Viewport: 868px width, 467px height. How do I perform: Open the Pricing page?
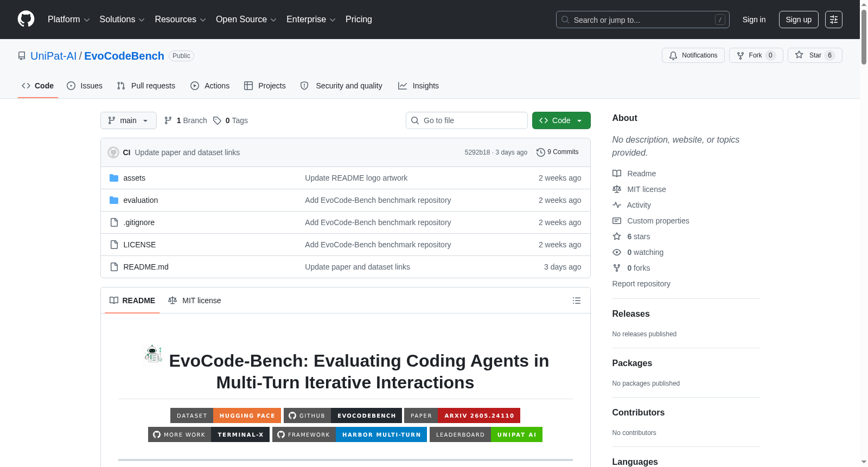(x=359, y=20)
